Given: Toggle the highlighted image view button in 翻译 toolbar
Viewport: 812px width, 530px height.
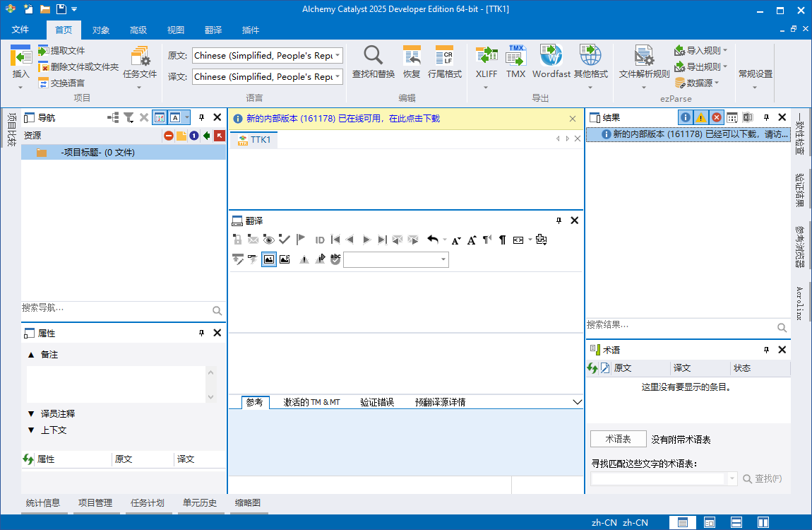Looking at the screenshot, I should click(269, 259).
